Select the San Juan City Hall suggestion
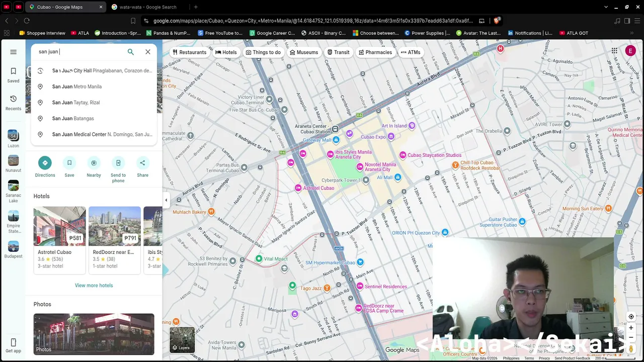Viewport: 644px width, 362px height. click(x=94, y=71)
